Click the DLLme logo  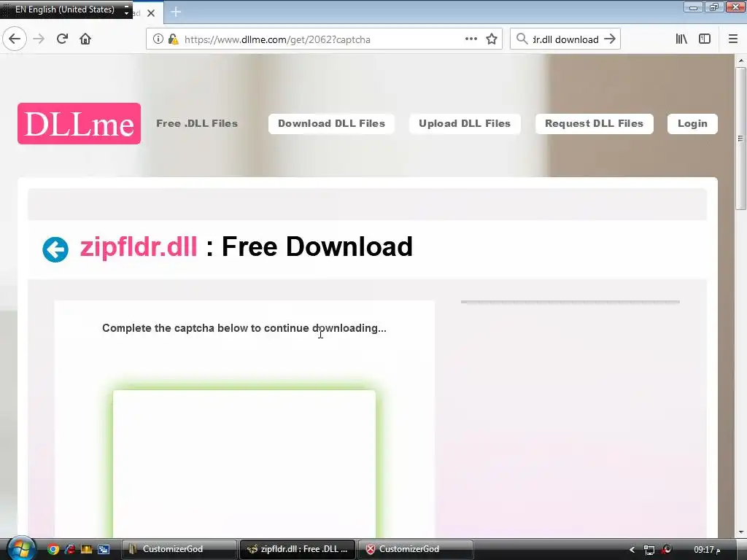coord(79,123)
